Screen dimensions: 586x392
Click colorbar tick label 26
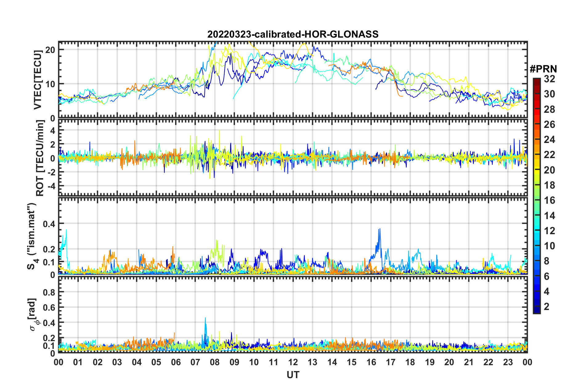point(550,125)
